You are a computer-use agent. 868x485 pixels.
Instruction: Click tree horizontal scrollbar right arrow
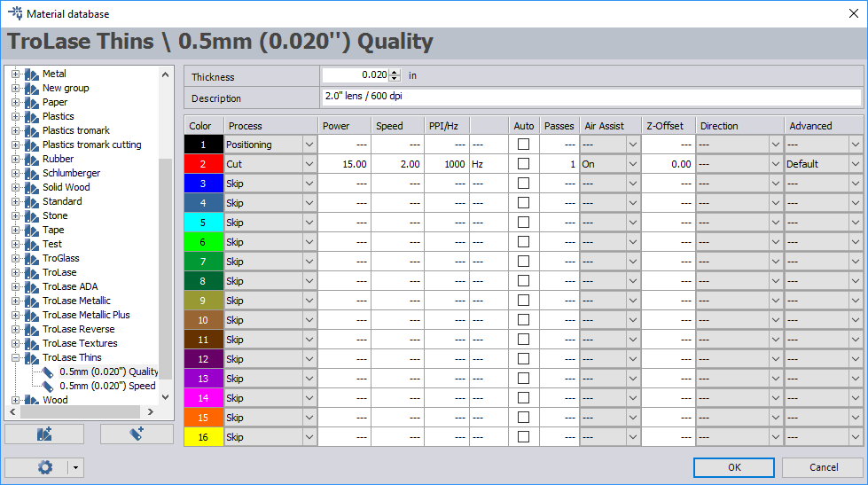pyautogui.click(x=150, y=412)
